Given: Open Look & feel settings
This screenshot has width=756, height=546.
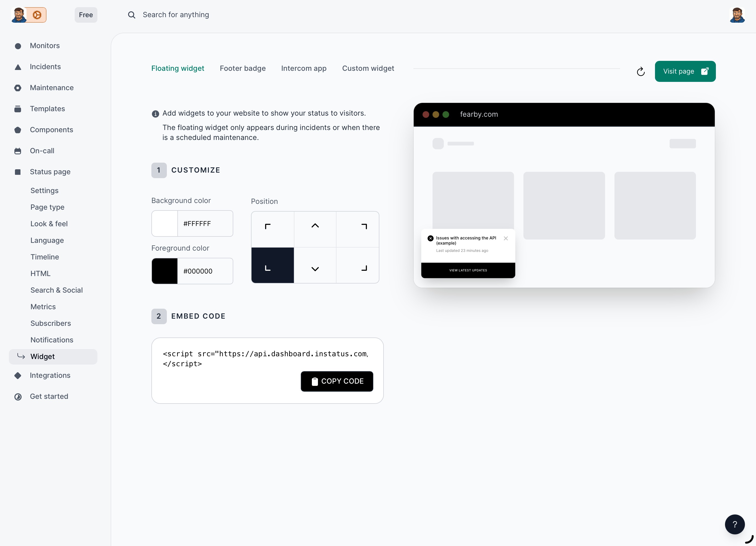Looking at the screenshot, I should pos(49,224).
